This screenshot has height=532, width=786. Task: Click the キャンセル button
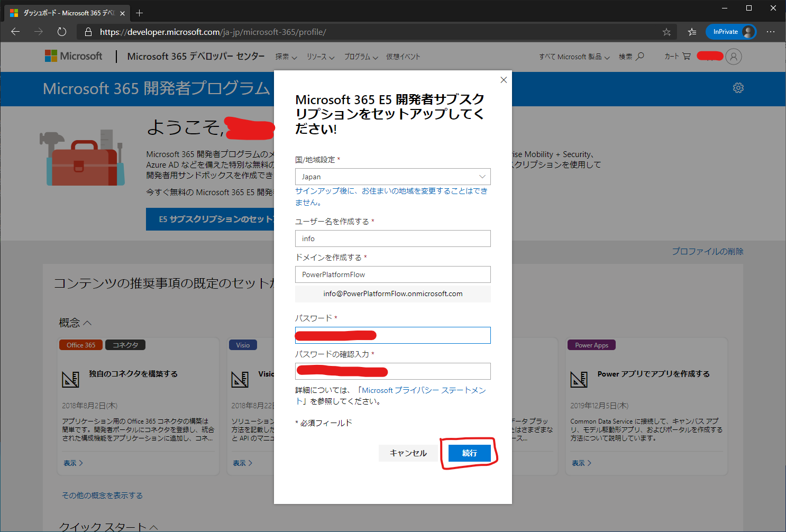point(408,453)
